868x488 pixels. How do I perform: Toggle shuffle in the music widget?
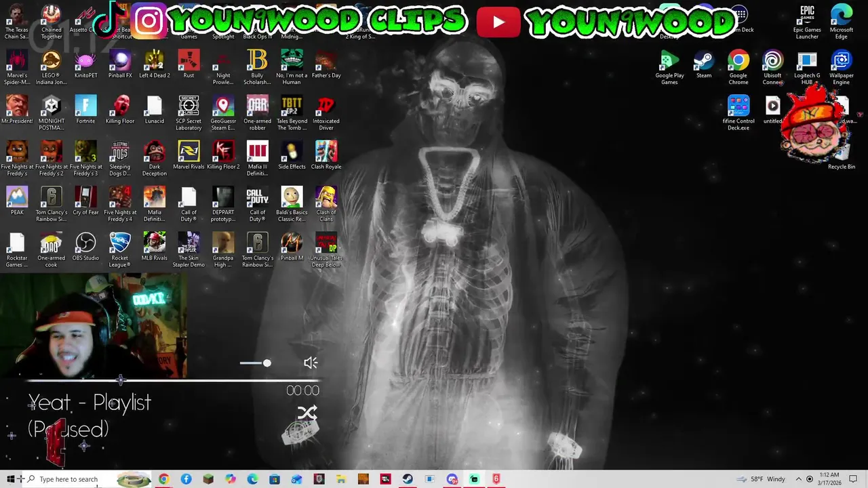[x=307, y=413]
